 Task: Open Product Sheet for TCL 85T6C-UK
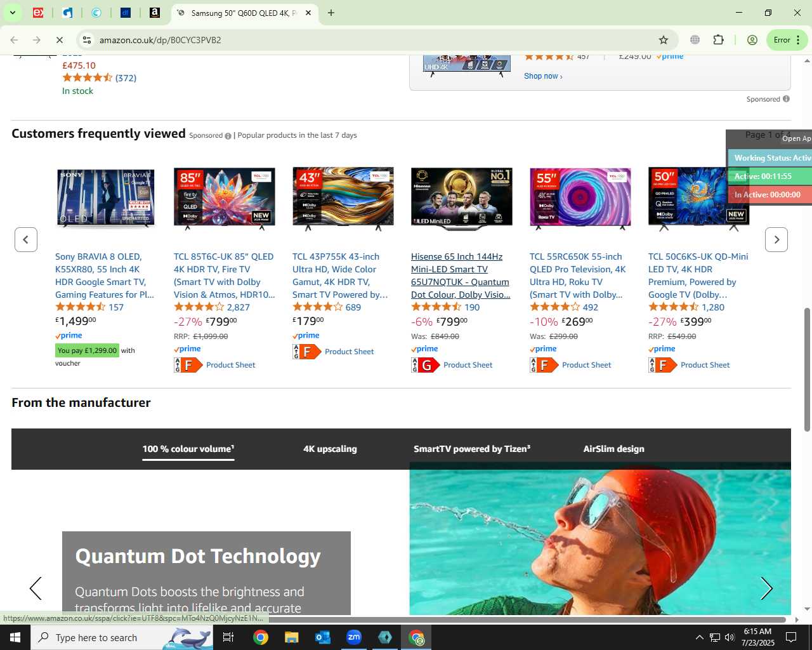(231, 365)
